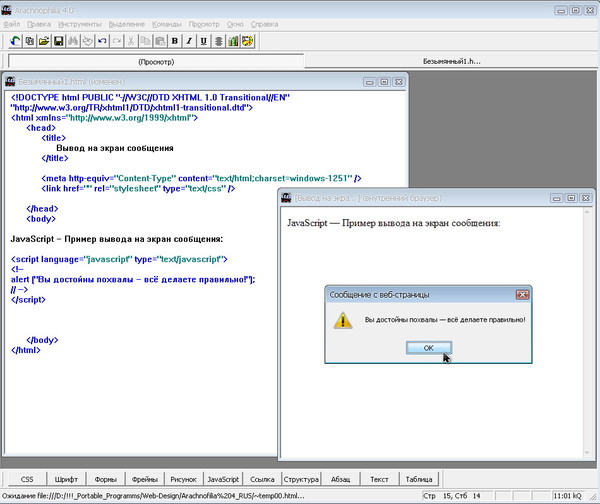The height and width of the screenshot is (504, 600).
Task: Open the Правка menu
Action: pyautogui.click(x=39, y=24)
